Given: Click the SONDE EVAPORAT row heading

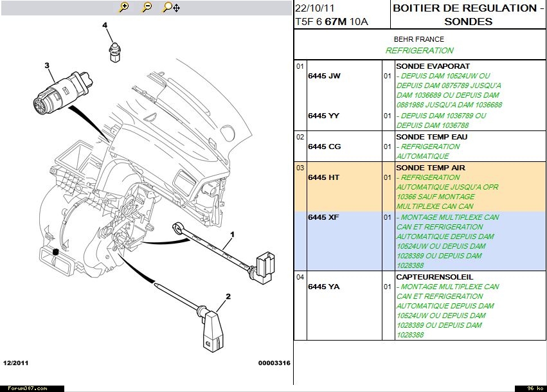Looking at the screenshot, I should tap(433, 66).
